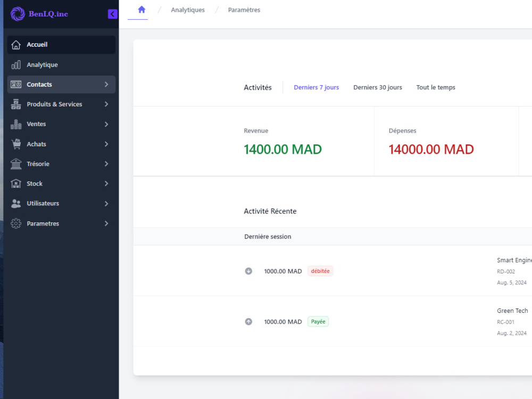Switch to Tout le temps tab

(436, 88)
